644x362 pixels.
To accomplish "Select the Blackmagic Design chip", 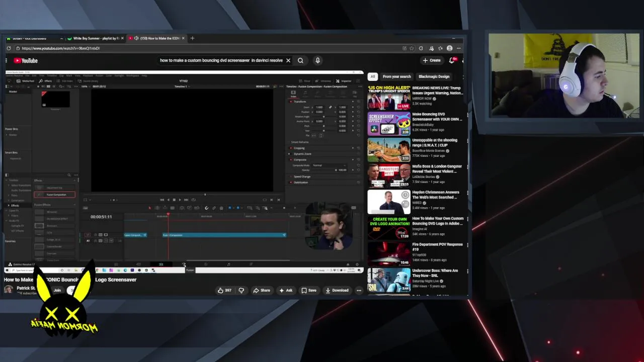I will pyautogui.click(x=434, y=76).
